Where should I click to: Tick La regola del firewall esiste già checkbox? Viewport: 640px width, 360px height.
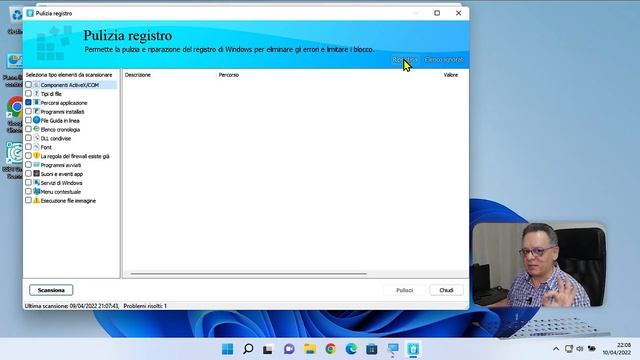tap(28, 156)
